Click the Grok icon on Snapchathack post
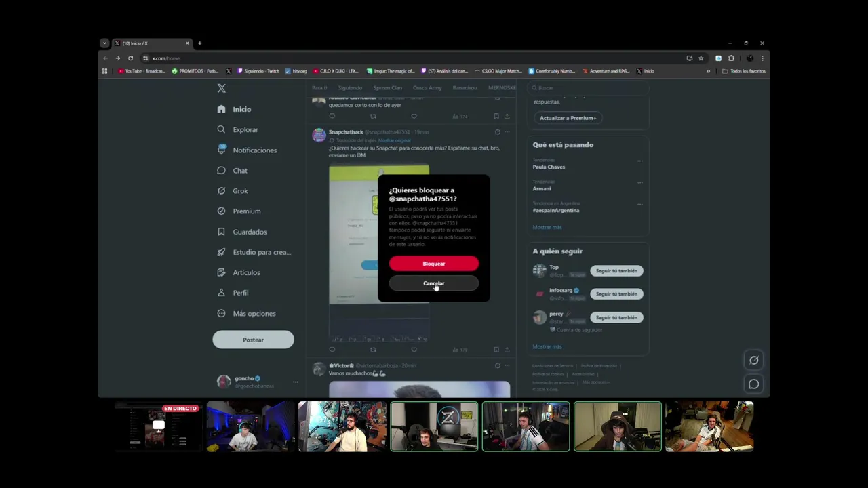Screen dimensions: 868x488 point(497,132)
